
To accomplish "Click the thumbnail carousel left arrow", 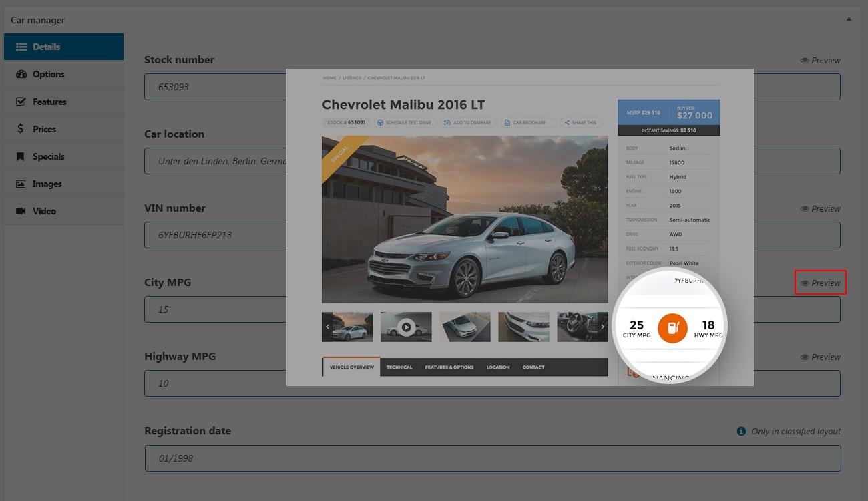I will (327, 327).
